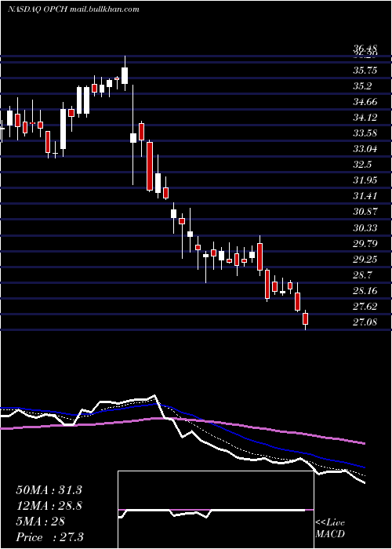Viewport: 392px width, 549px height.
Task: Click the 30.87 price axis label
Action: tap(365, 212)
